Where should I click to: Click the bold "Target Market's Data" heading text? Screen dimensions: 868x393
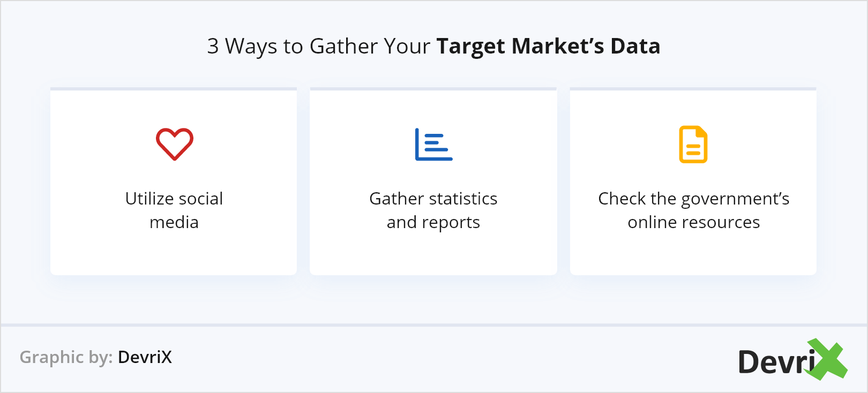click(548, 46)
